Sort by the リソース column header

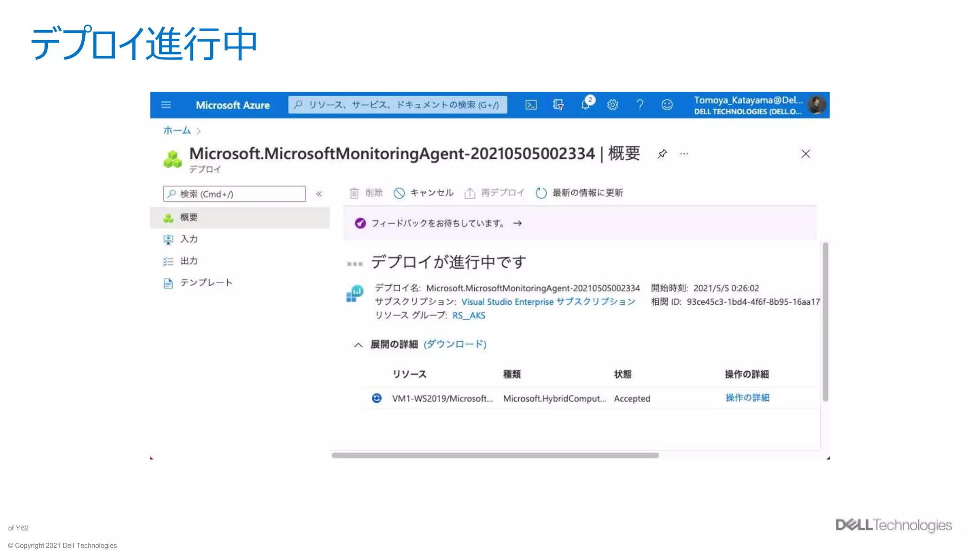[409, 374]
